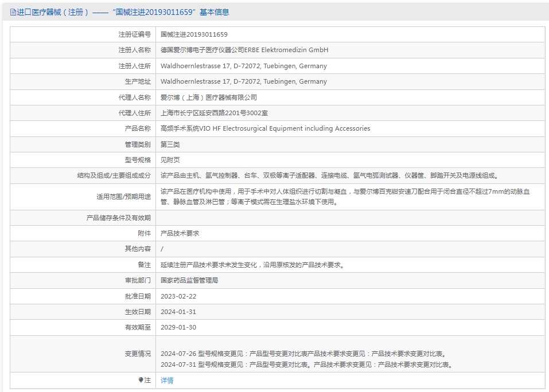The height and width of the screenshot is (392, 549).
Task: Click the document icon beside 进口医疗器械 header
Action: coord(13,13)
